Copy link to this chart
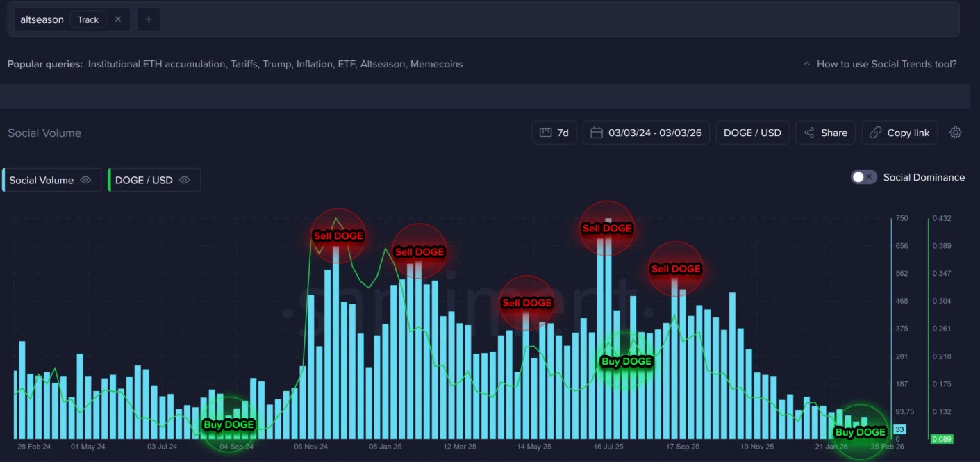The height and width of the screenshot is (462, 980). (x=899, y=133)
